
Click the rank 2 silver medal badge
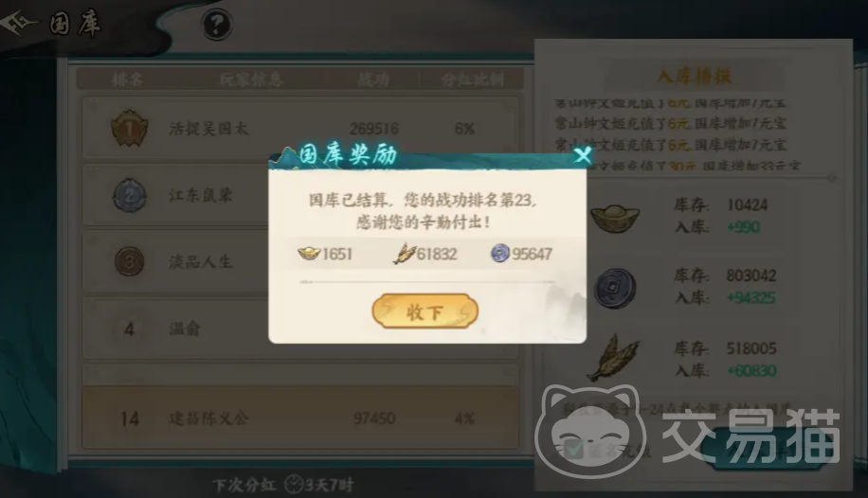click(130, 195)
